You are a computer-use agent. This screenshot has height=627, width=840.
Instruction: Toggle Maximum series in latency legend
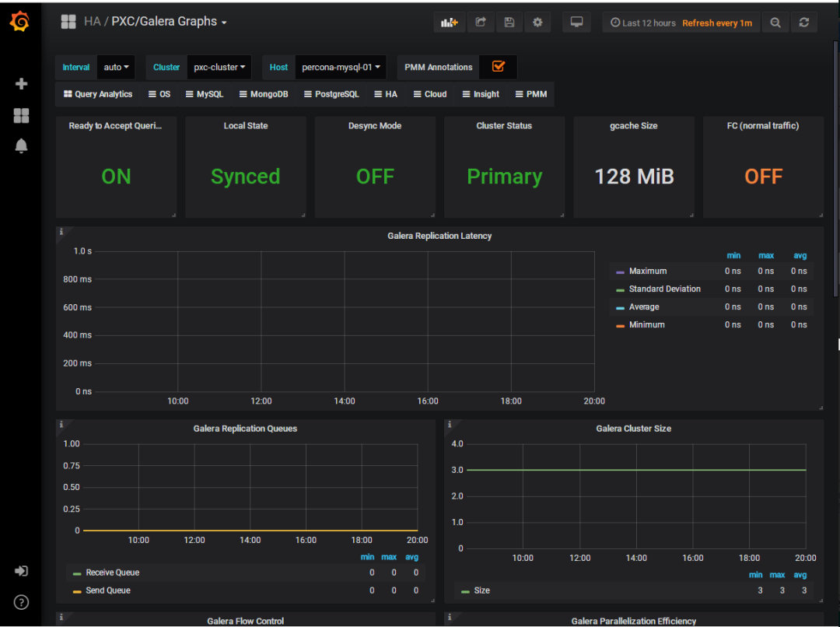647,271
